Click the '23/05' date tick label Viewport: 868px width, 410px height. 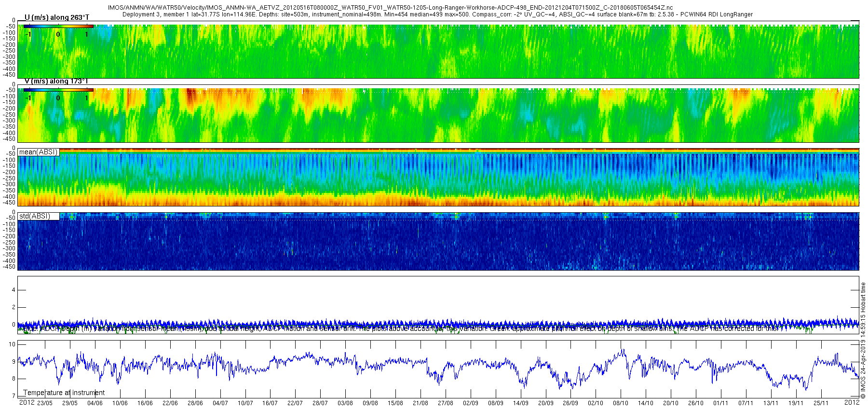point(45,403)
